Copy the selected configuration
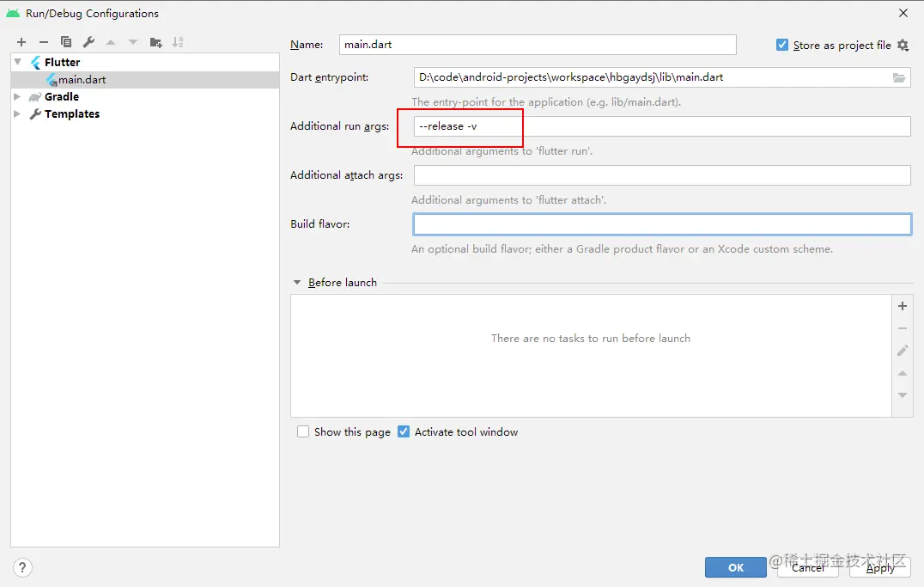Viewport: 924px width, 587px height. 66,42
